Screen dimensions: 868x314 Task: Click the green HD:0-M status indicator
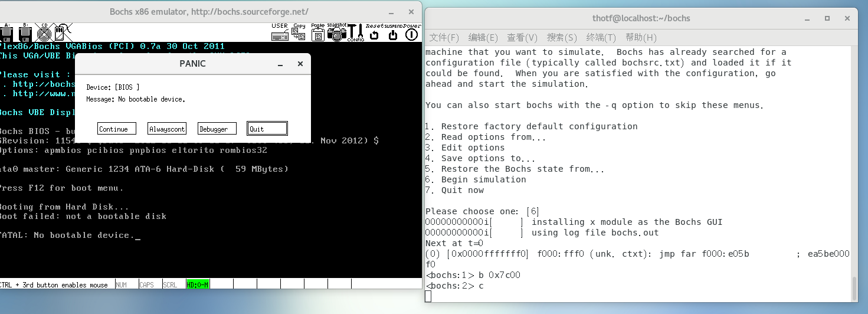click(x=198, y=284)
